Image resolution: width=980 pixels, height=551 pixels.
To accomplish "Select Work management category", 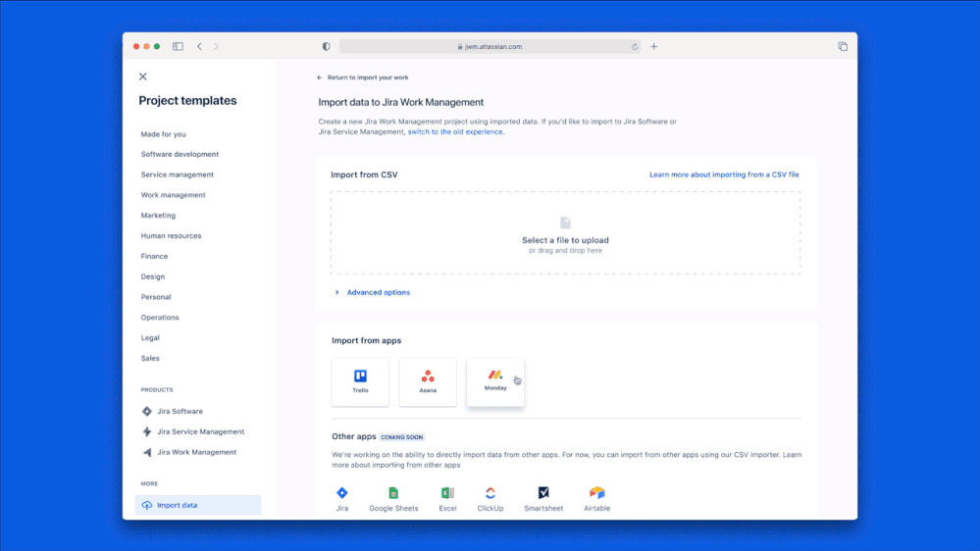I will click(x=173, y=195).
